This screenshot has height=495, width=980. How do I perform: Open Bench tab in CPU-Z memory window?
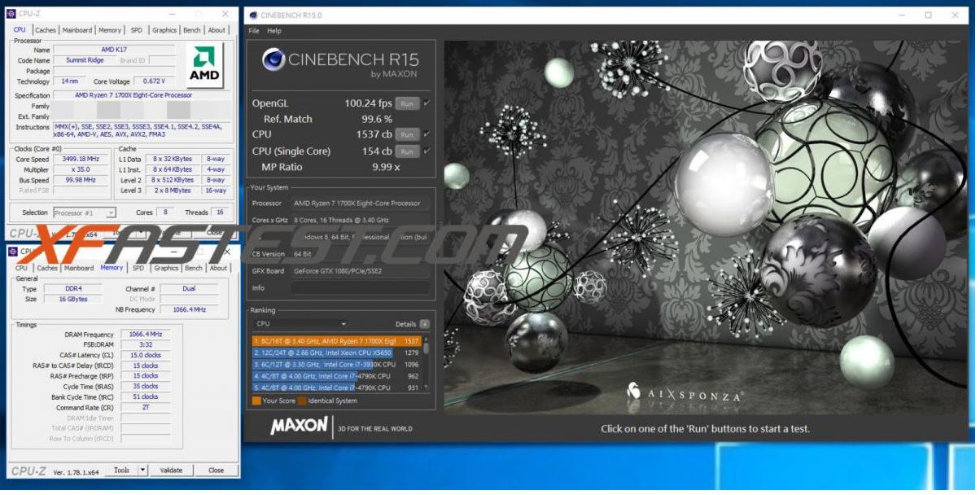[194, 268]
